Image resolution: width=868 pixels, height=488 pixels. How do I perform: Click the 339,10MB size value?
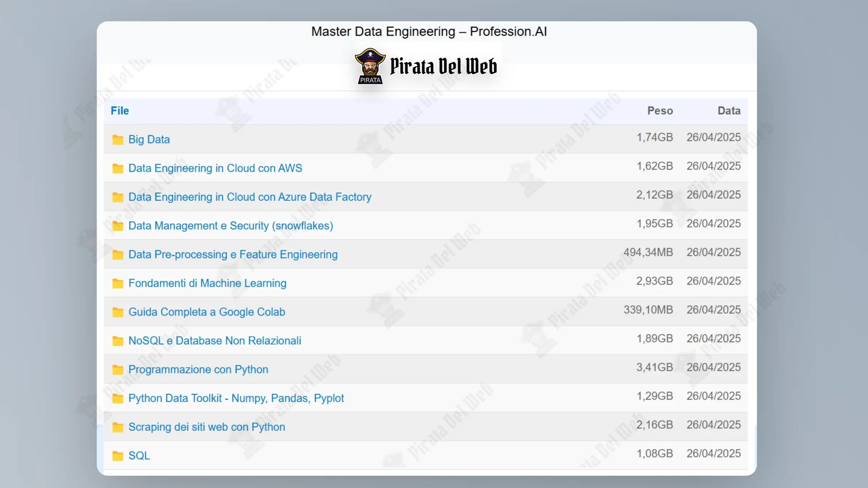pyautogui.click(x=648, y=310)
